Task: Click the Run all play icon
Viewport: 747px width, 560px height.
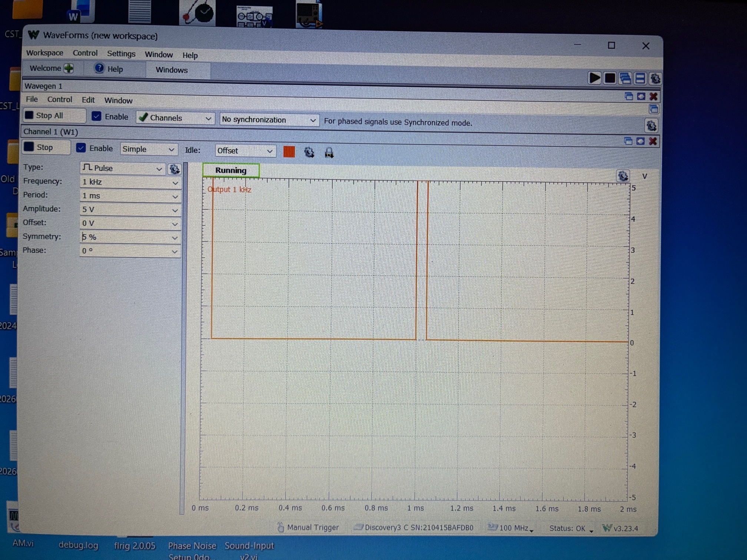Action: (594, 78)
